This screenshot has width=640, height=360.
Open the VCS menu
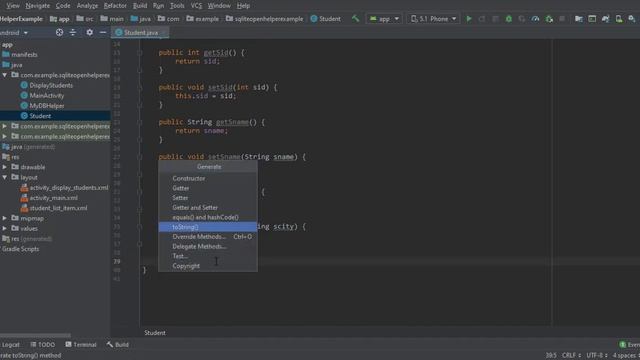196,6
